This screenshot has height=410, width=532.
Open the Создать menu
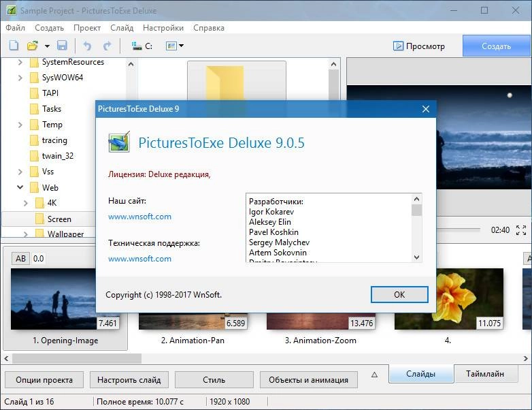coord(49,28)
